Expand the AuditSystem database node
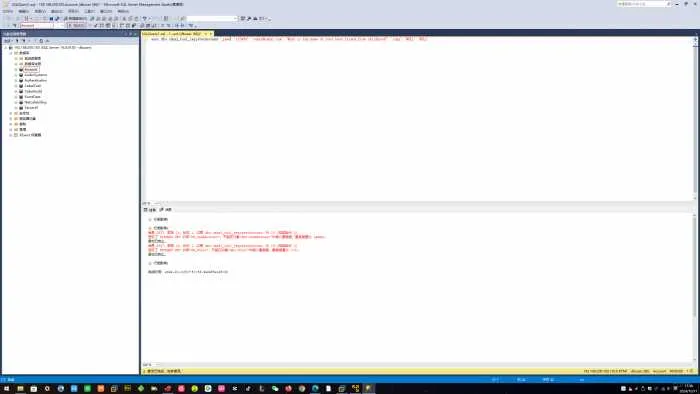 click(16, 75)
